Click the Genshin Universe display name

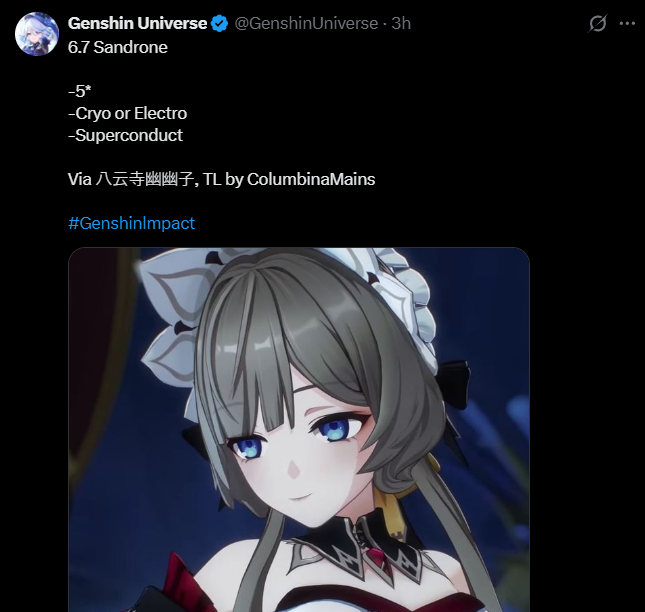(x=137, y=23)
